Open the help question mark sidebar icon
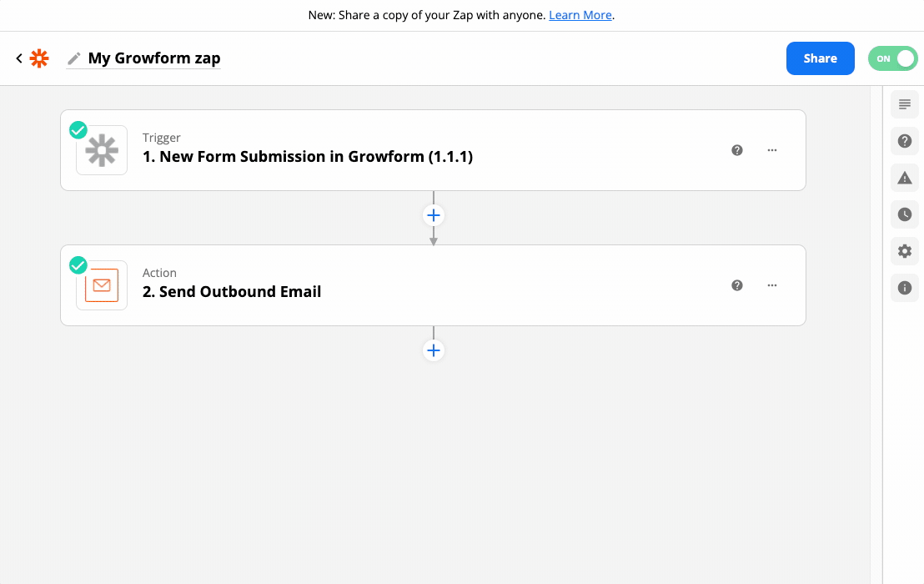 905,141
